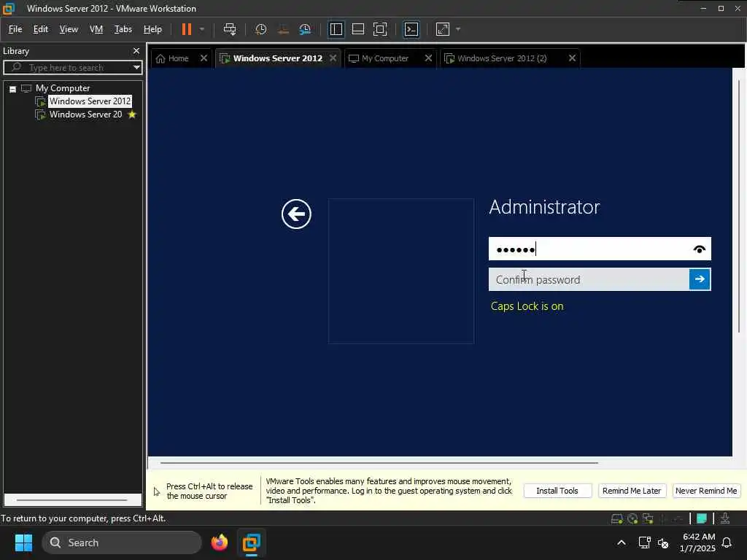The height and width of the screenshot is (560, 747).
Task: Open the Help menu
Action: point(152,29)
